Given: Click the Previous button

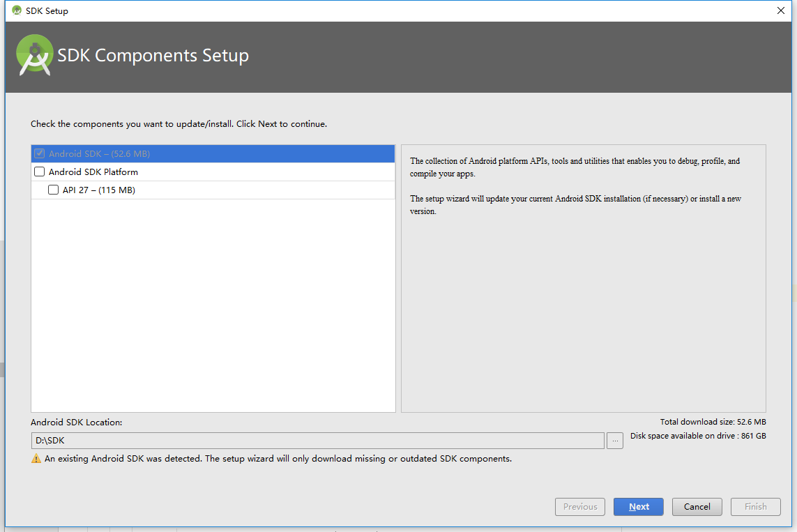Looking at the screenshot, I should coord(580,507).
